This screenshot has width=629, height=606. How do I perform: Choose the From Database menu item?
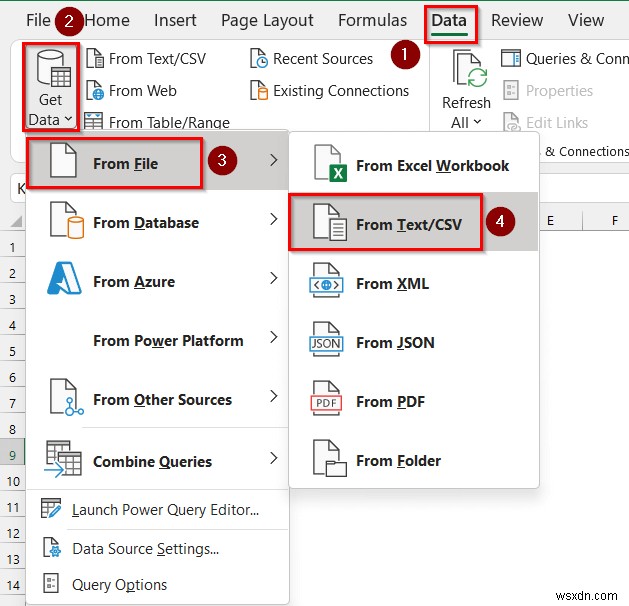click(x=157, y=222)
